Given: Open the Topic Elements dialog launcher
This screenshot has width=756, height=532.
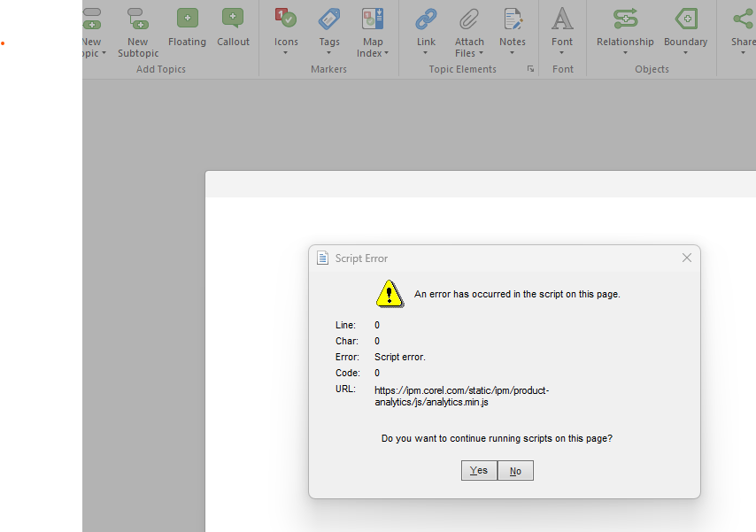Looking at the screenshot, I should (x=531, y=69).
